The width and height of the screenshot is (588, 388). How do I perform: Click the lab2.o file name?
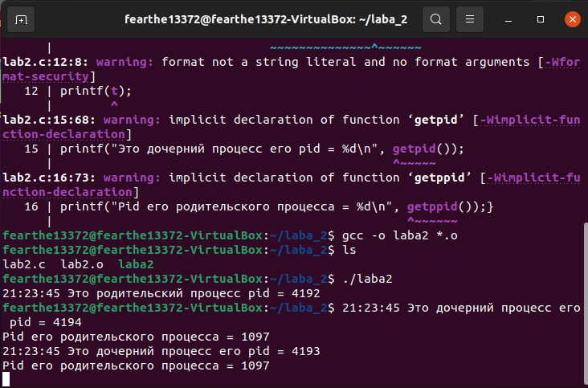click(82, 264)
